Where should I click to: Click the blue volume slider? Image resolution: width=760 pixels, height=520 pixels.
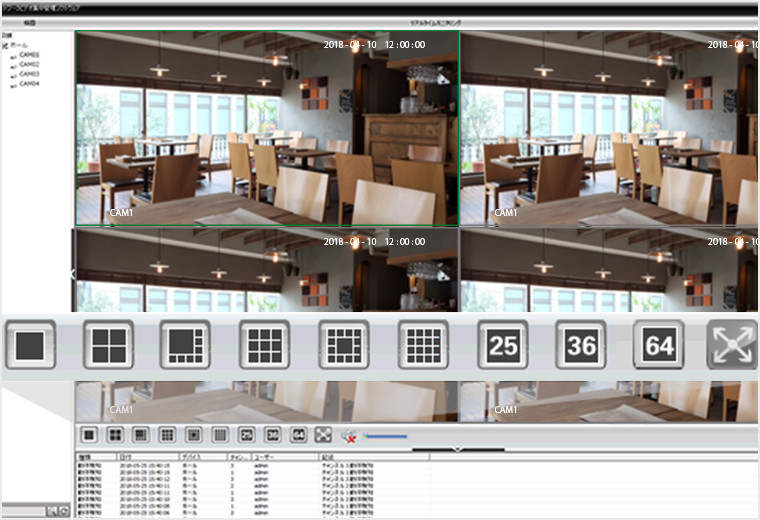(x=385, y=436)
